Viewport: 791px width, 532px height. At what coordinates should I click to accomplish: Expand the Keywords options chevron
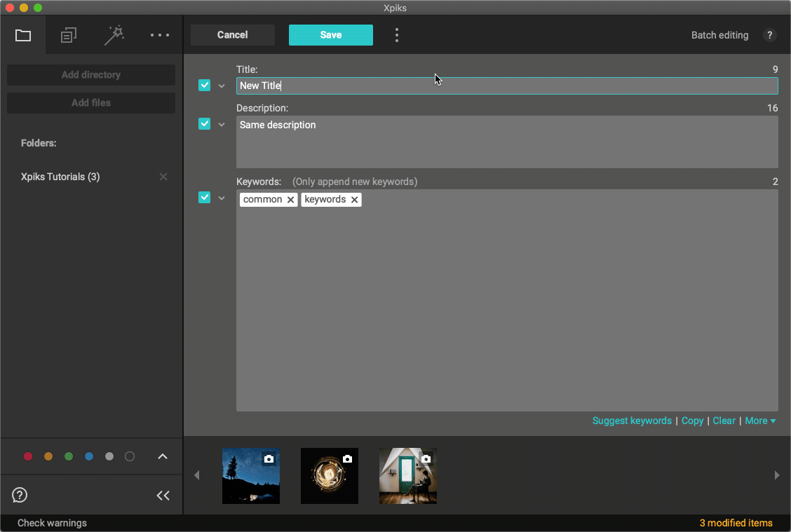click(222, 198)
